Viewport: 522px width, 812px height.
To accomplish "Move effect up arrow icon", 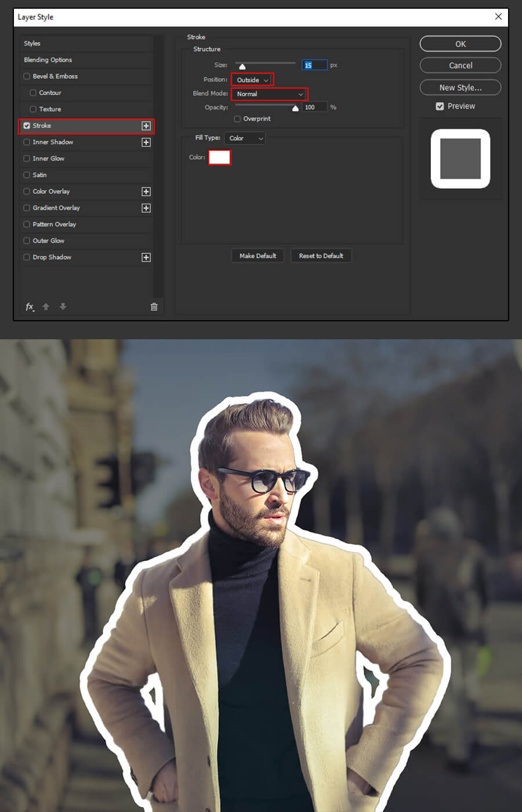I will click(x=46, y=307).
